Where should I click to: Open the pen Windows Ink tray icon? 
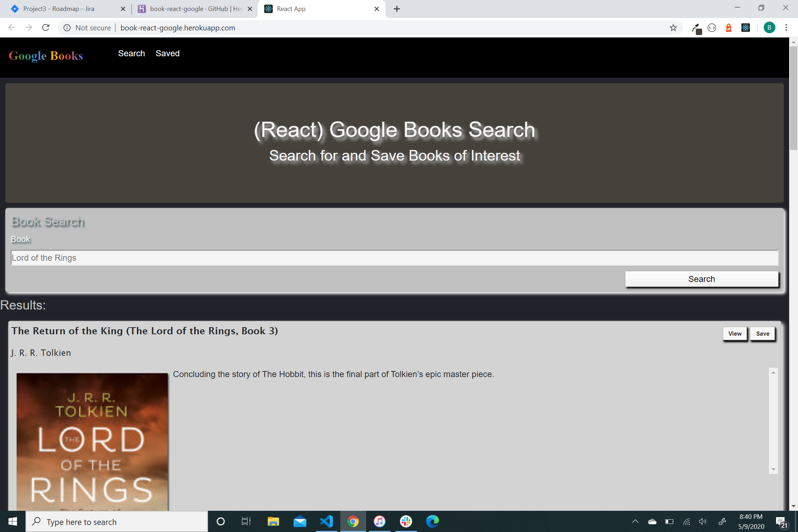point(722,521)
